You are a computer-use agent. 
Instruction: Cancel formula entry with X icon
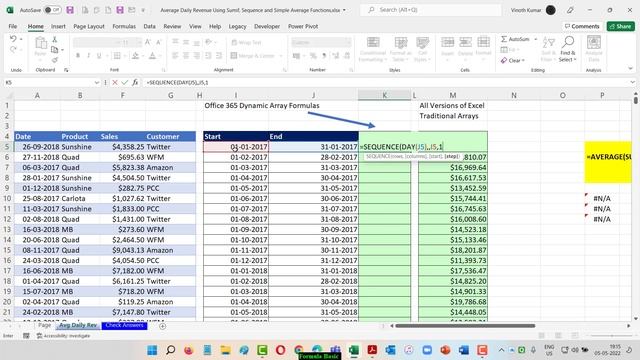click(115, 82)
